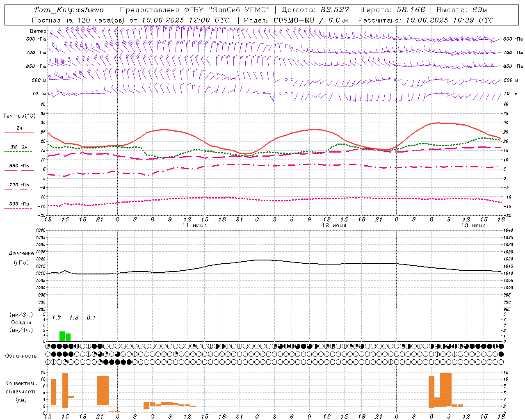
Task: Click the 'Td 2м' dew point legend entry
Action: tap(19, 147)
